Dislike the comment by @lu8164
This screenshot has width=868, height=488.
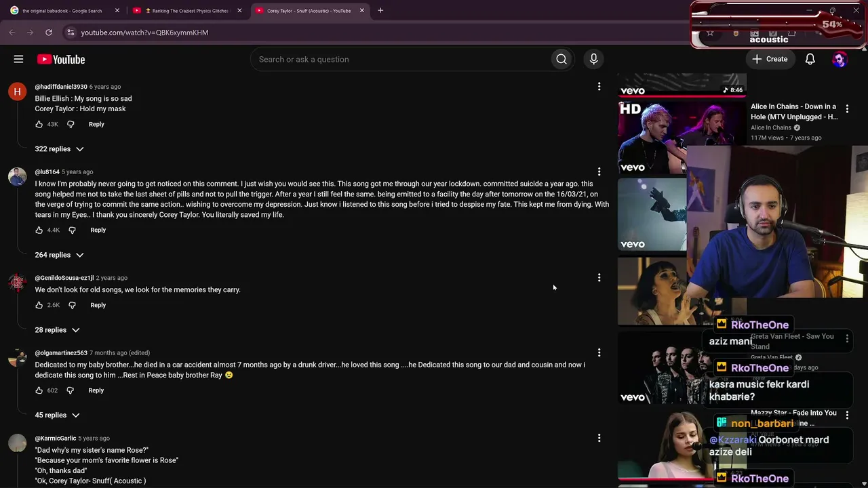[x=72, y=230]
